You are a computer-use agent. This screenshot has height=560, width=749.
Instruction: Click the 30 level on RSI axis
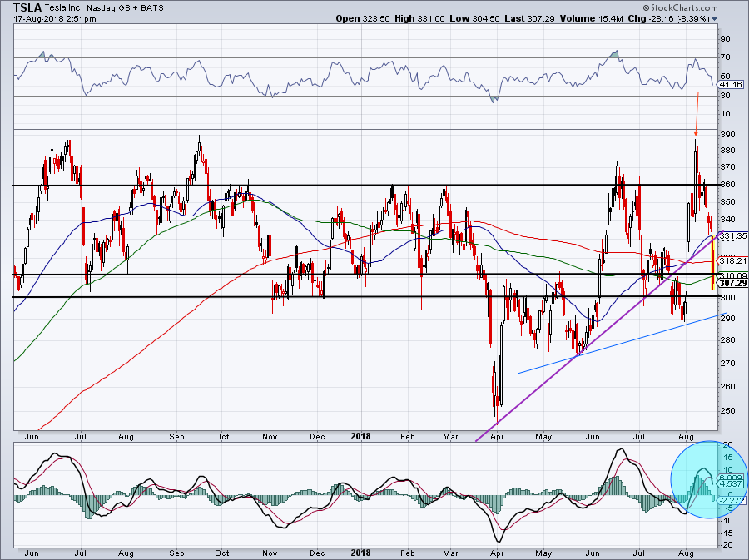point(725,96)
